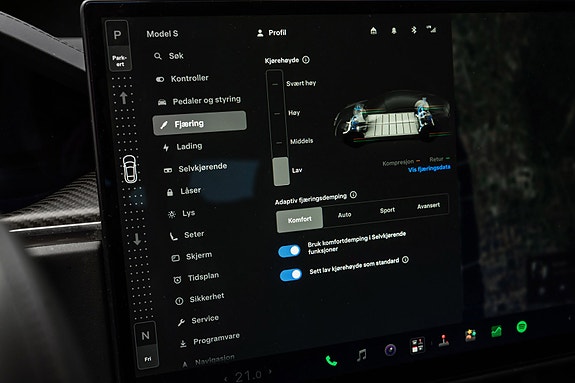Open the camera app
This screenshot has width=575, height=383.
390,350
